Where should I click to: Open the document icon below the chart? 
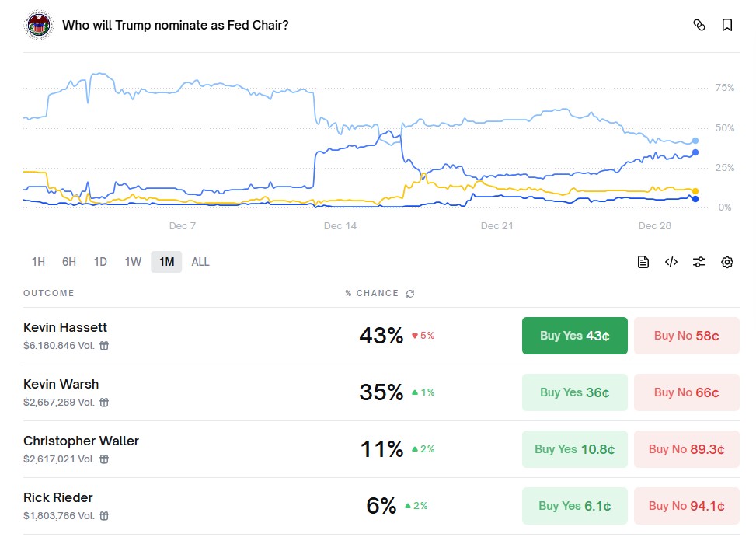pyautogui.click(x=643, y=262)
